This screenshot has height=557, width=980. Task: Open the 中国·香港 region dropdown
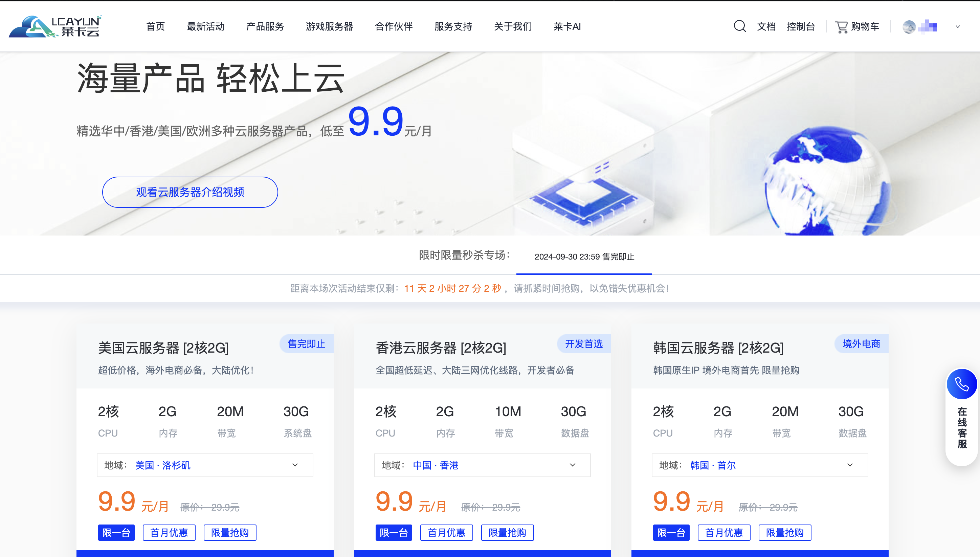pyautogui.click(x=482, y=465)
